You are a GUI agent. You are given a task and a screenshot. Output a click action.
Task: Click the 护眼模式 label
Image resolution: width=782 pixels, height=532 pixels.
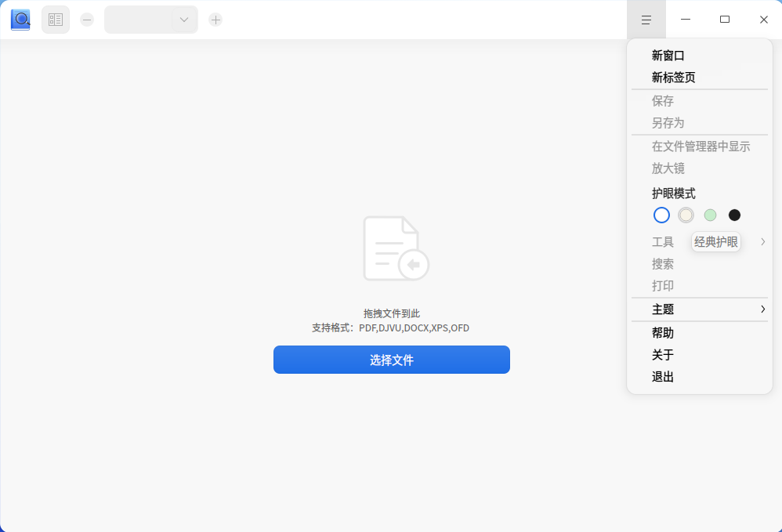coord(673,193)
